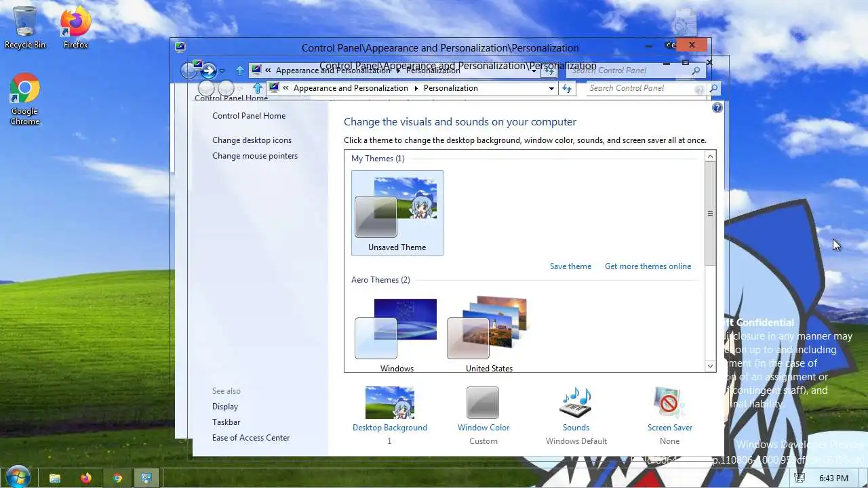The height and width of the screenshot is (488, 868).
Task: Open the Display link under See also
Action: pos(225,407)
